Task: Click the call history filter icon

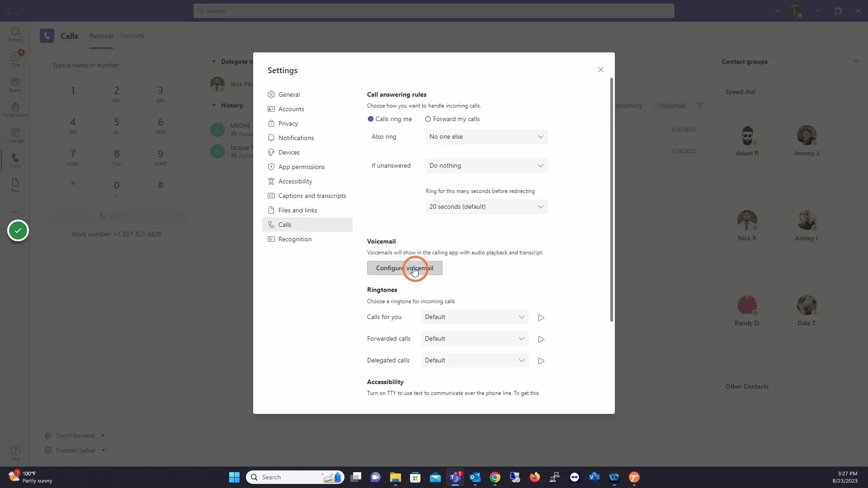Action: coord(700,105)
